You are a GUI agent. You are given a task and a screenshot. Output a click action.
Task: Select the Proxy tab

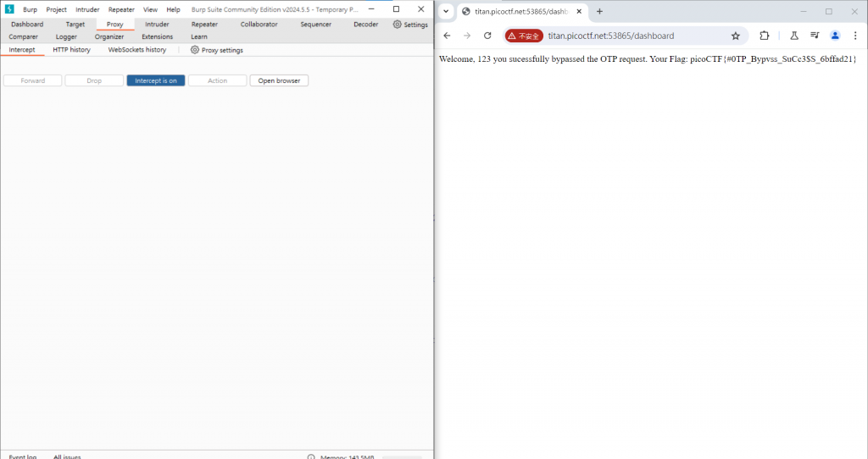pyautogui.click(x=115, y=25)
